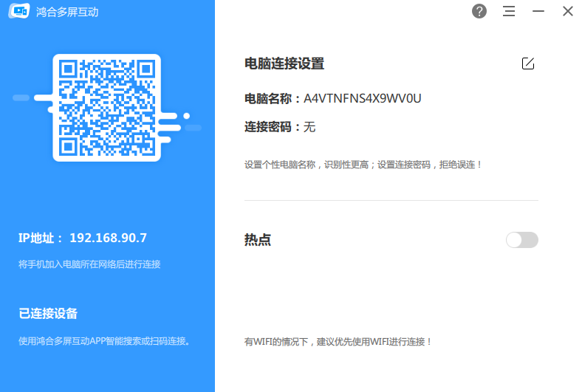The height and width of the screenshot is (392, 582).
Task: Minimize the 鸿合多屏互动 window
Action: point(538,11)
